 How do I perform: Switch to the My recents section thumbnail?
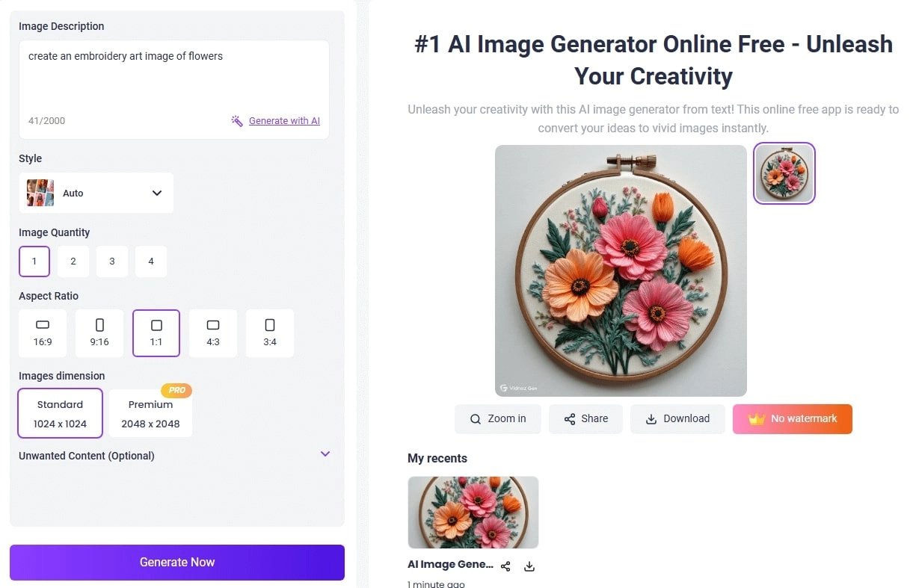click(473, 512)
